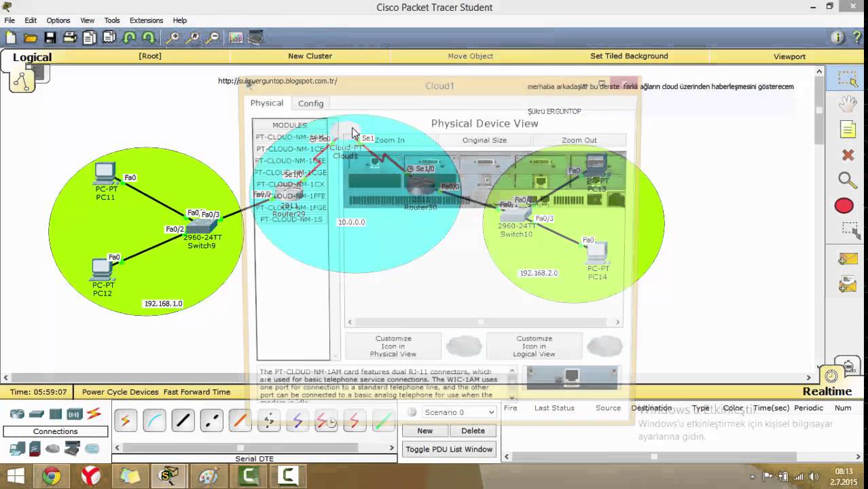Image resolution: width=868 pixels, height=489 pixels.
Task: Select the WAN Emulation cloud category icon
Action: pyautogui.click(x=53, y=448)
